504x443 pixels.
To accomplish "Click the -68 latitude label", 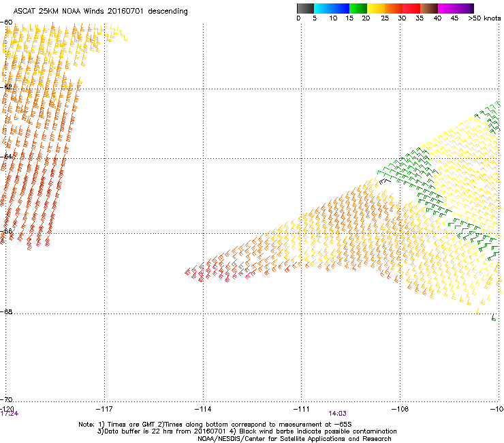I will 6,311.
